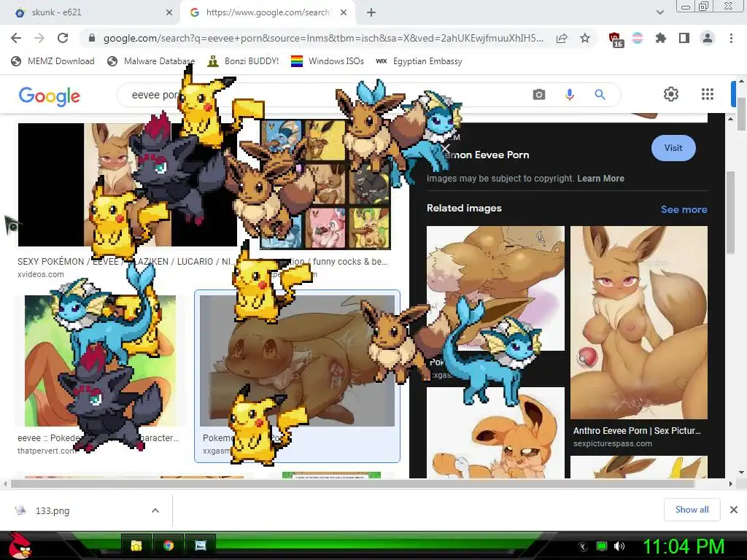Close the downloads bar

[734, 510]
